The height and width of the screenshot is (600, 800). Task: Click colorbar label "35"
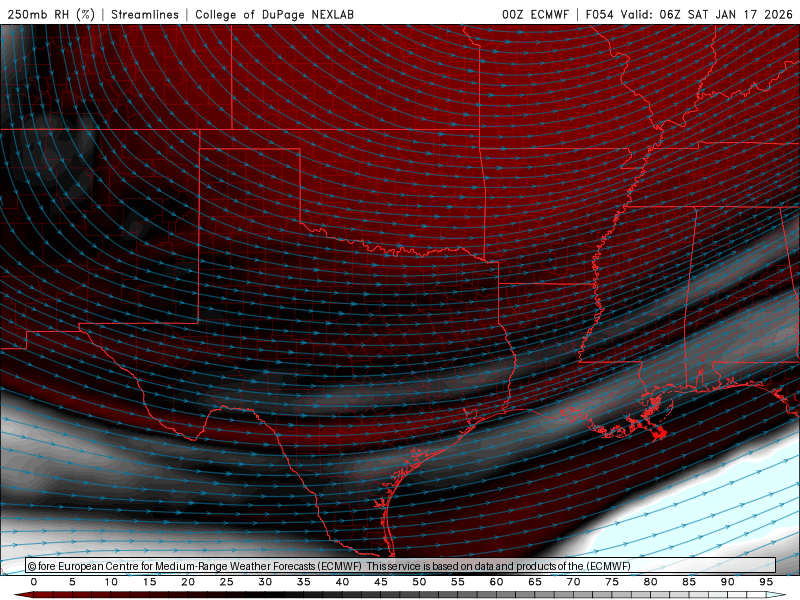304,582
